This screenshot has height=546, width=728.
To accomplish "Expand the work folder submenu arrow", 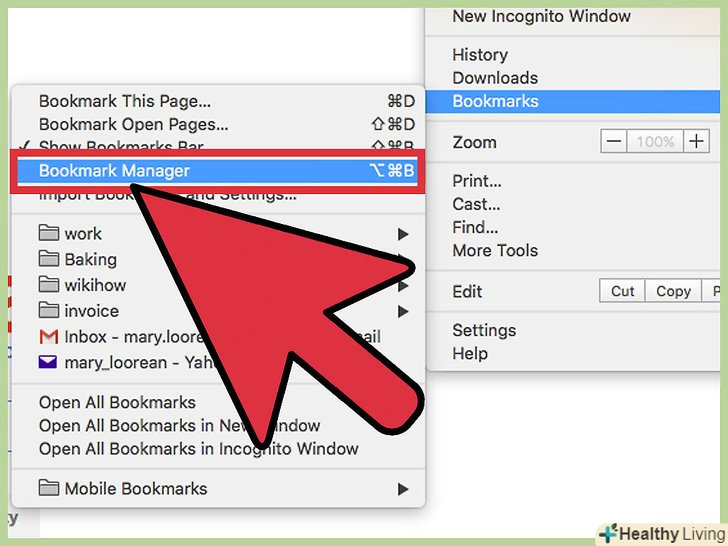I will tap(403, 234).
